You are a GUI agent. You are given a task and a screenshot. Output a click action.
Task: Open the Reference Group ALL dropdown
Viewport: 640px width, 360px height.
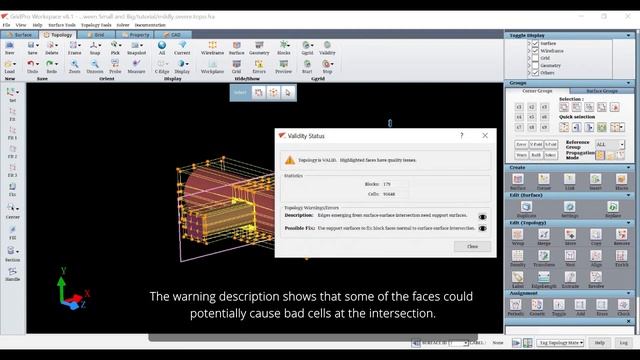[x=610, y=144]
